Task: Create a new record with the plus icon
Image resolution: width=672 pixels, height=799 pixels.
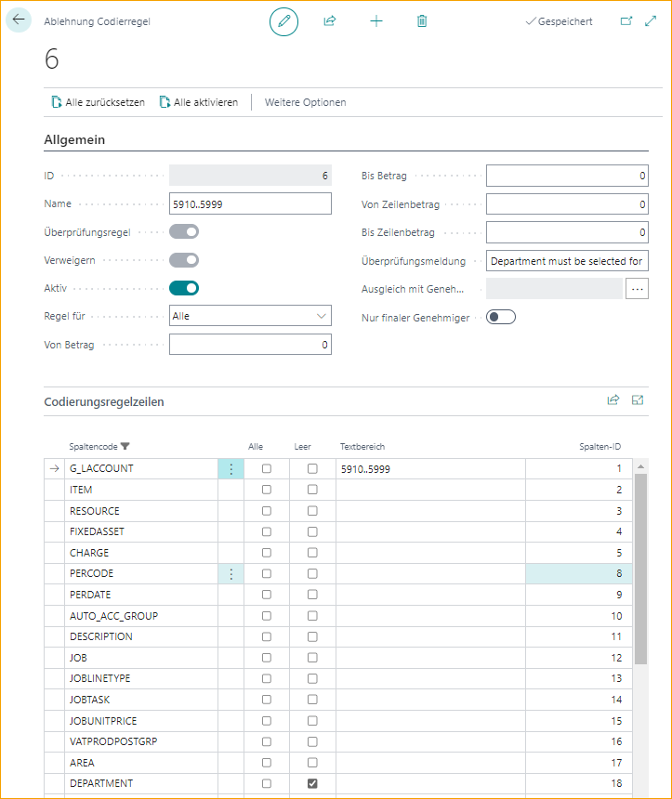Action: coord(376,20)
